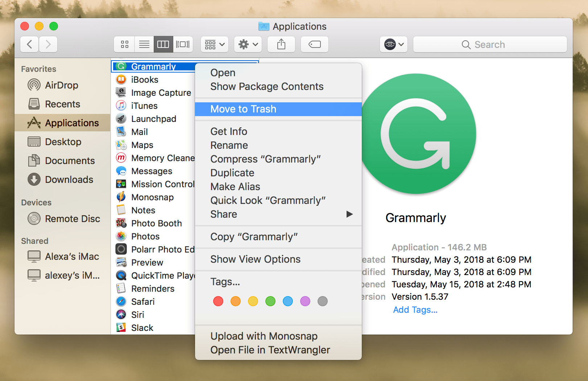Image resolution: width=588 pixels, height=381 pixels.
Task: Apply the blue tag color
Action: (x=288, y=301)
